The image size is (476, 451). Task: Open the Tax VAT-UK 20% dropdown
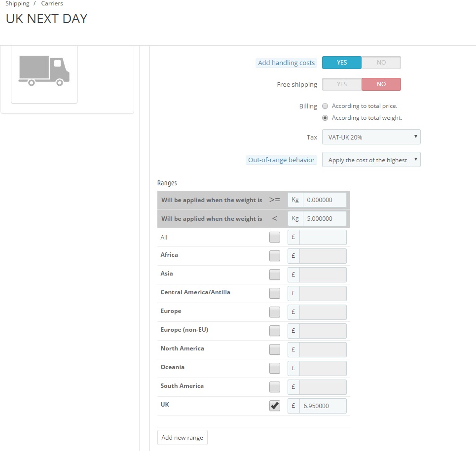[x=371, y=137]
